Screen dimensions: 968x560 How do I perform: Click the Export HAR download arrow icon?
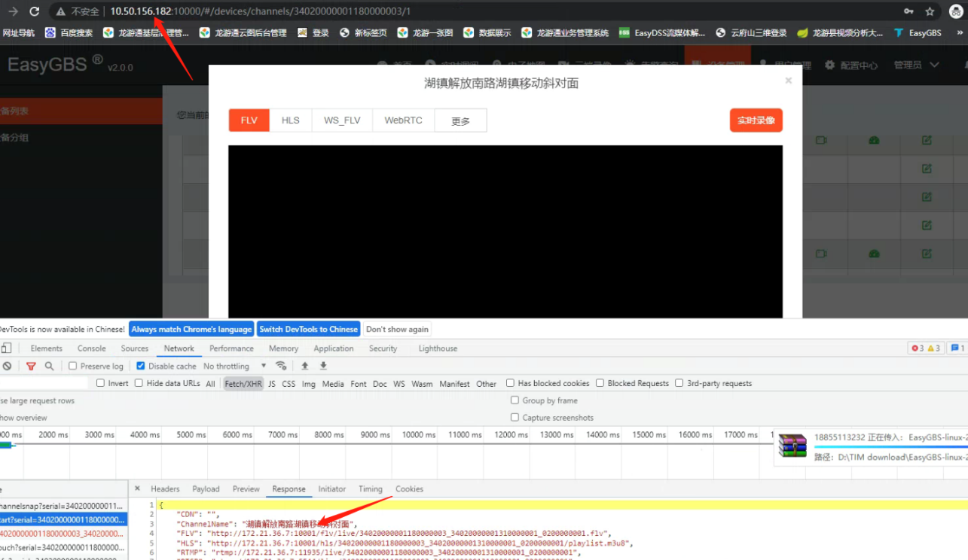323,366
